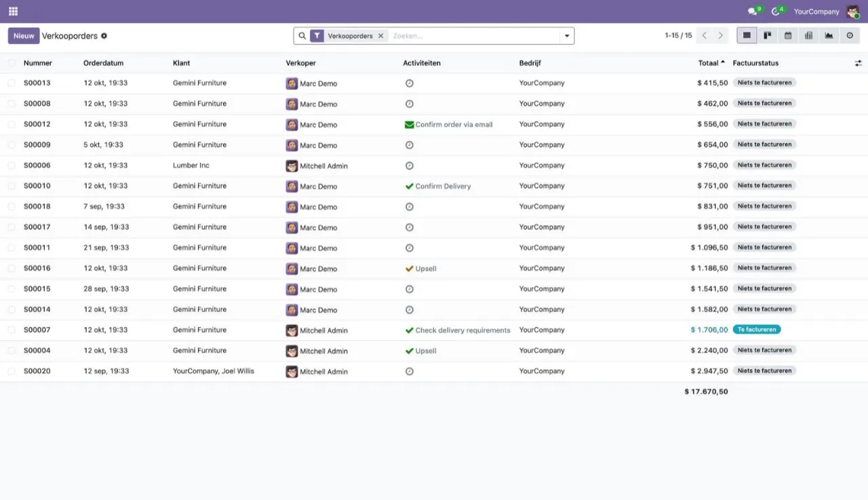
Task: Click the Verkooporders breadcrumb title
Action: click(70, 36)
